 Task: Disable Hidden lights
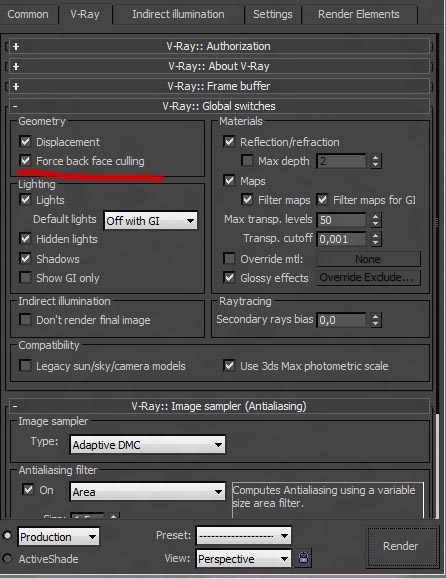[x=25, y=239]
